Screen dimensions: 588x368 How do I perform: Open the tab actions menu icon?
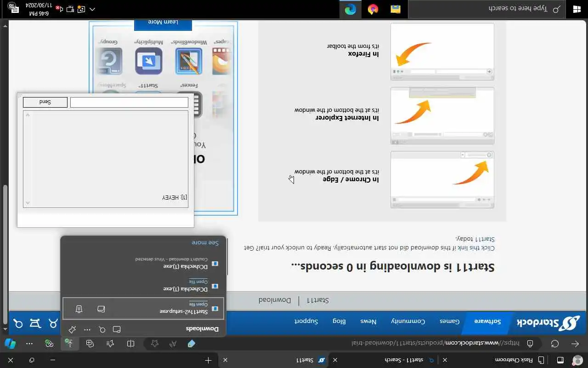(x=560, y=360)
